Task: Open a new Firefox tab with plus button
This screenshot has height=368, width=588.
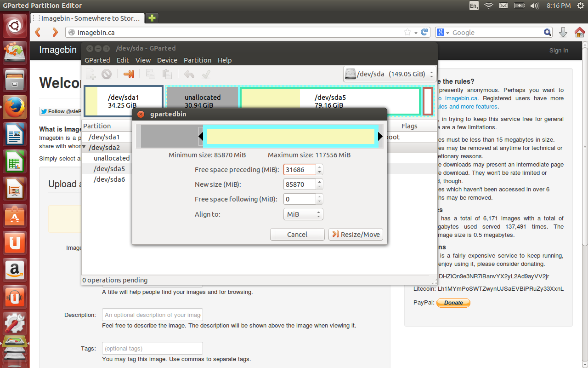Action: [152, 18]
